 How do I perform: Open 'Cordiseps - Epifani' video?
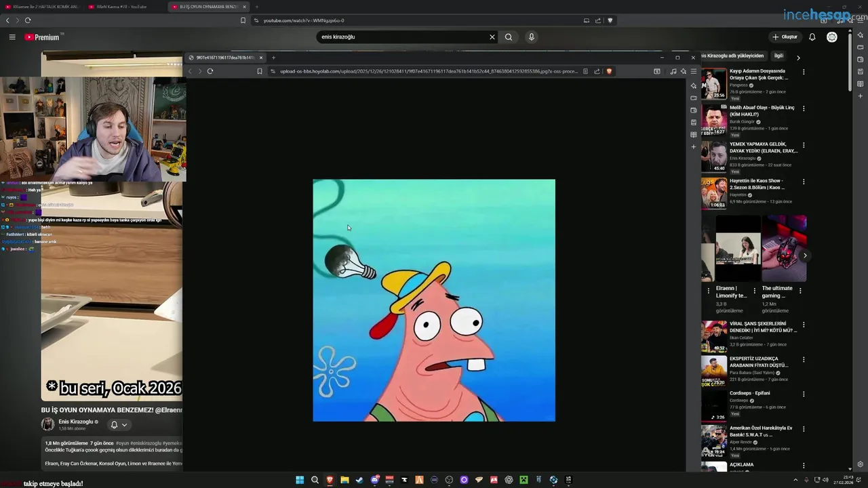749,393
